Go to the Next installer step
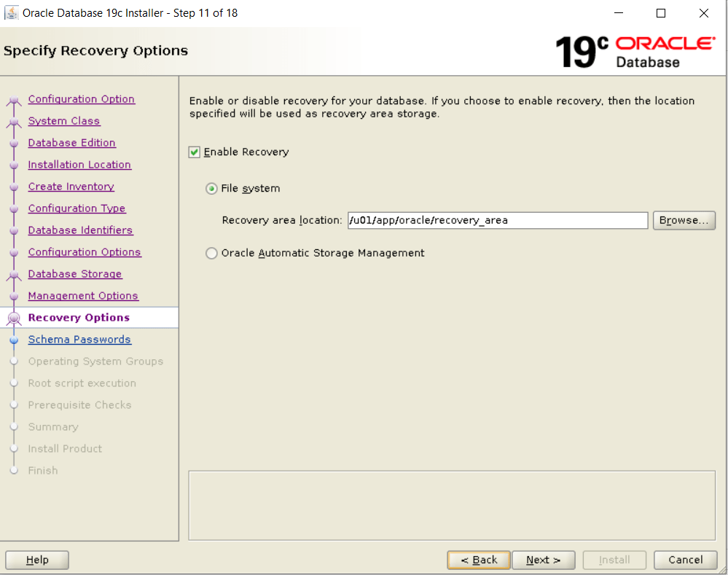Image resolution: width=728 pixels, height=575 pixels. (x=543, y=560)
